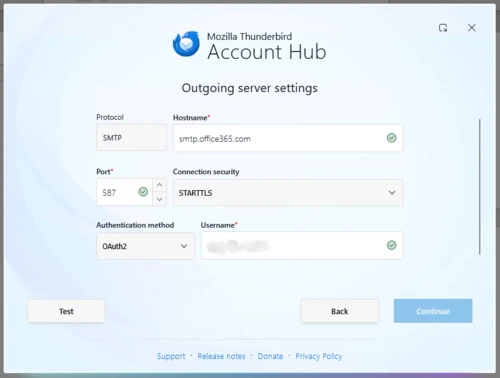Click the Outgoing server settings heading
Screen dimensions: 500x378
[250, 88]
